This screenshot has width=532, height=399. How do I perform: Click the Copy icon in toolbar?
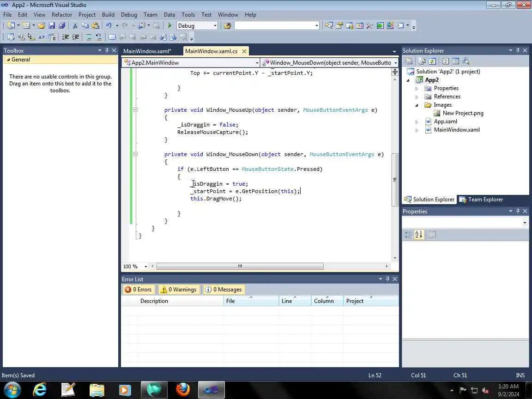85,25
